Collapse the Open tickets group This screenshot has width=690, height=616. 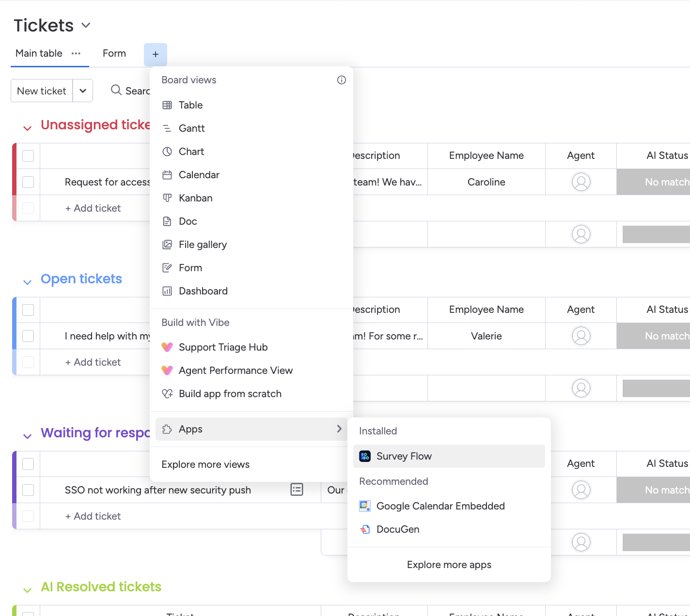click(x=28, y=282)
